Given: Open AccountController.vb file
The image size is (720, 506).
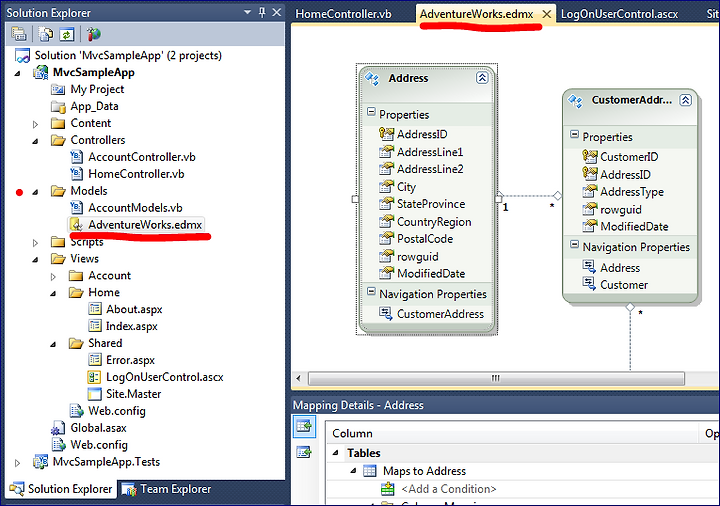Looking at the screenshot, I should pos(142,157).
